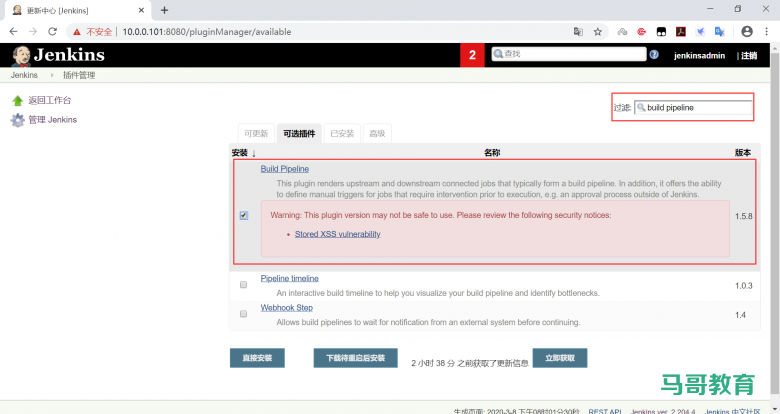
Task: Uncheck the Build Pipeline plugin checkbox
Action: point(243,215)
